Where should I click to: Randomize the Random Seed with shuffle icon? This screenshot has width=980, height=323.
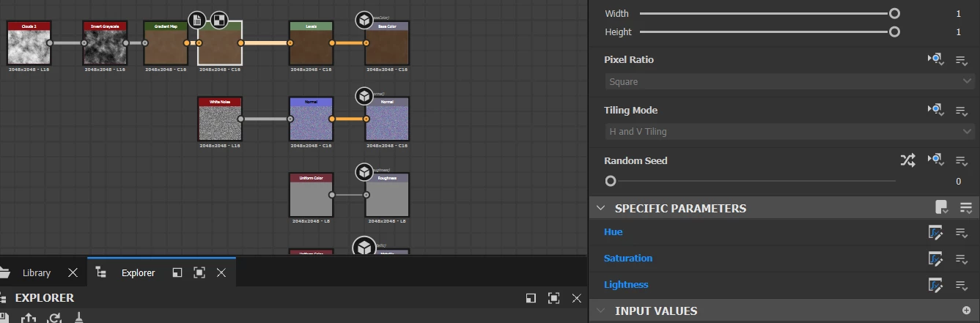point(907,160)
